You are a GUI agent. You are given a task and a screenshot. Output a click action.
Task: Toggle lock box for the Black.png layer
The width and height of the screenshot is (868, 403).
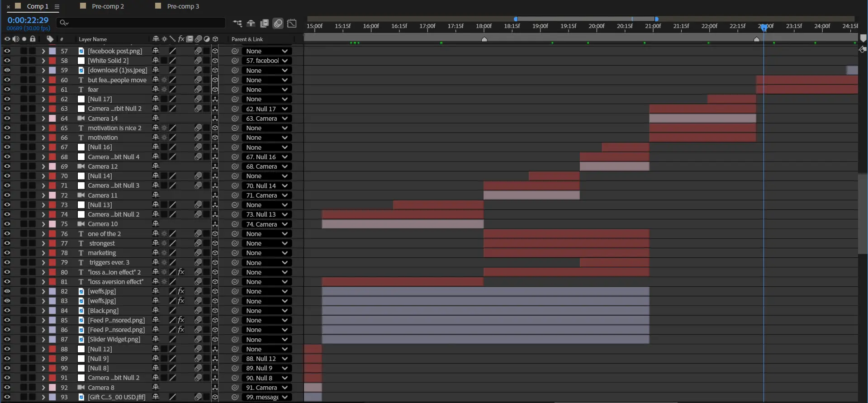(33, 311)
